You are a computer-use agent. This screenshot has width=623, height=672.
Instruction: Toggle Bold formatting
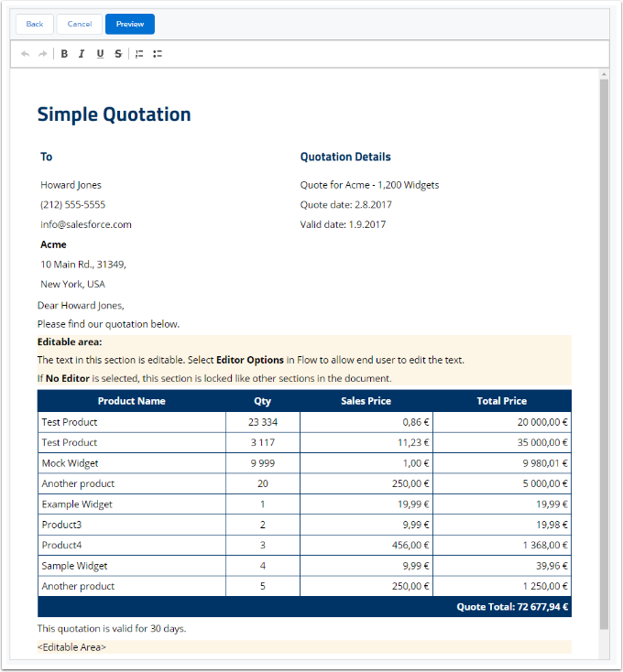(64, 54)
